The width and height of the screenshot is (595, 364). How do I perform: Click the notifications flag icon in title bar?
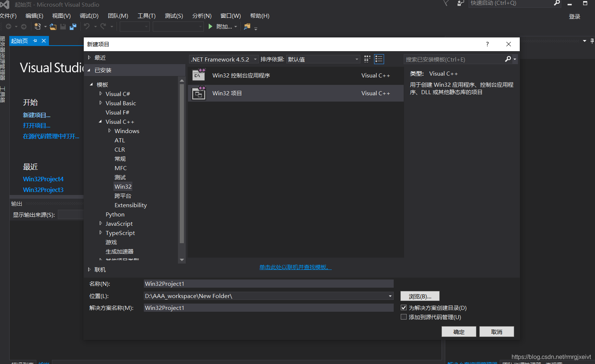pos(446,3)
